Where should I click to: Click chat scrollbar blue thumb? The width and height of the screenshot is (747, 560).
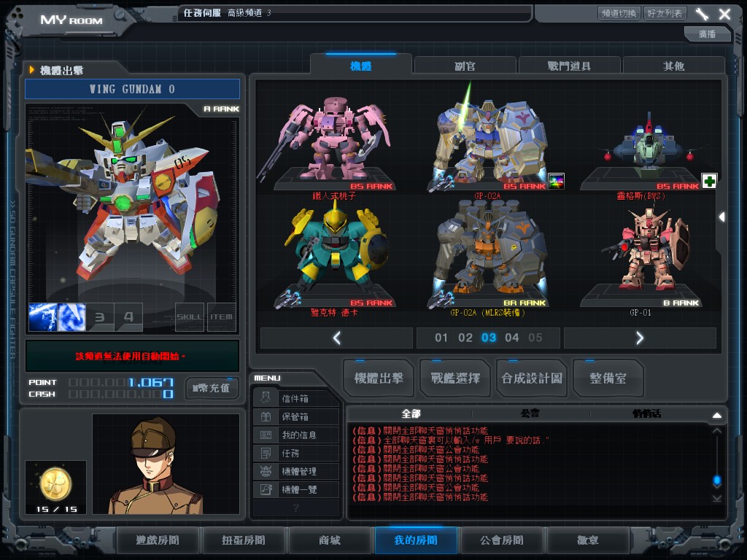point(717,480)
